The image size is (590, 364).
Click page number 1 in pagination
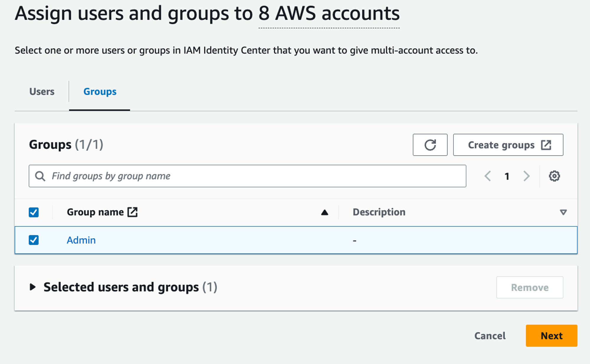point(507,176)
